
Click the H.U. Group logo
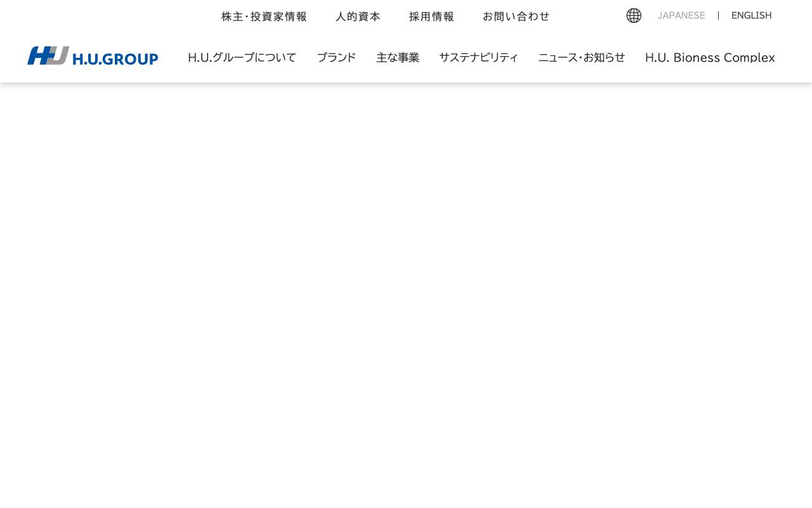click(92, 56)
